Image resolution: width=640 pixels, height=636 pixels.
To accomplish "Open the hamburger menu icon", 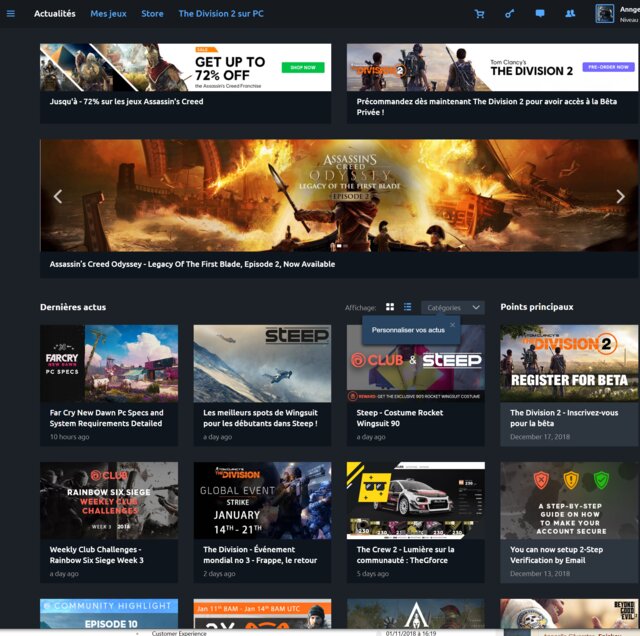I will coord(11,14).
